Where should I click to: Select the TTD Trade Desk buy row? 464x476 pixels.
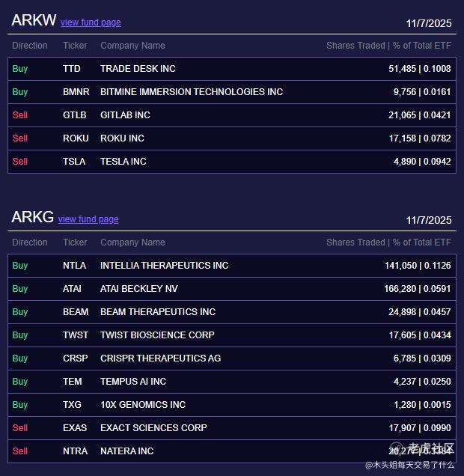232,69
